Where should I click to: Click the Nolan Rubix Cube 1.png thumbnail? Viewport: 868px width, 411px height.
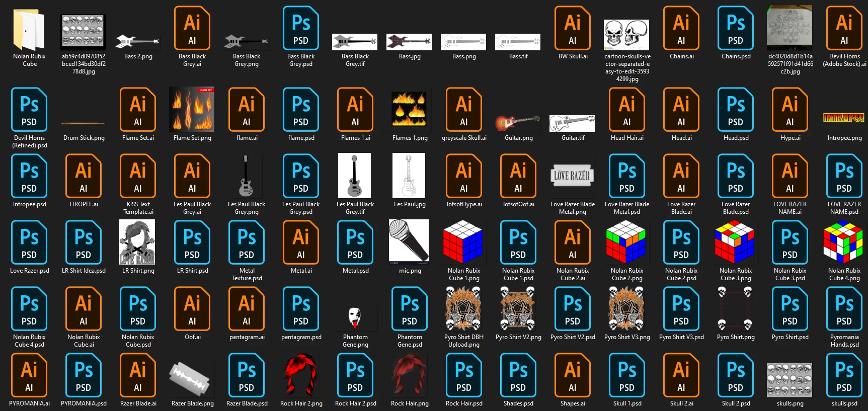pyautogui.click(x=463, y=242)
